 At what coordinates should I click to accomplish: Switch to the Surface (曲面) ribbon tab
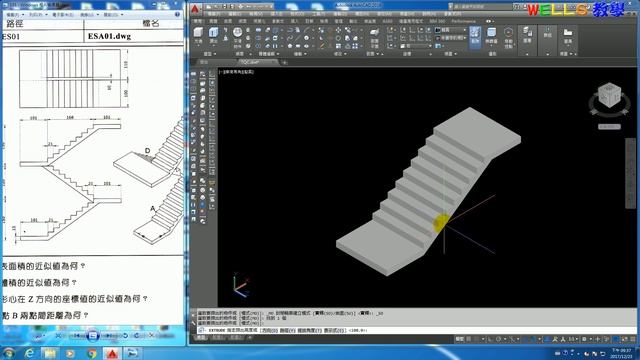point(228,21)
